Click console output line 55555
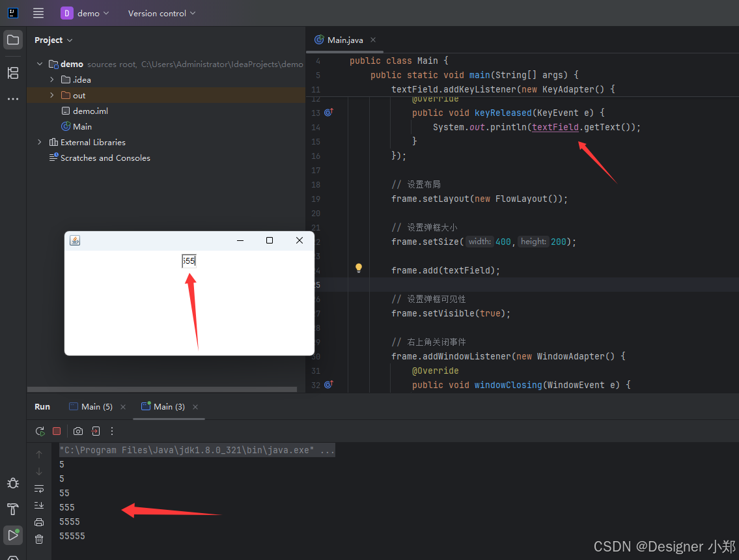The height and width of the screenshot is (560, 739). coord(72,536)
